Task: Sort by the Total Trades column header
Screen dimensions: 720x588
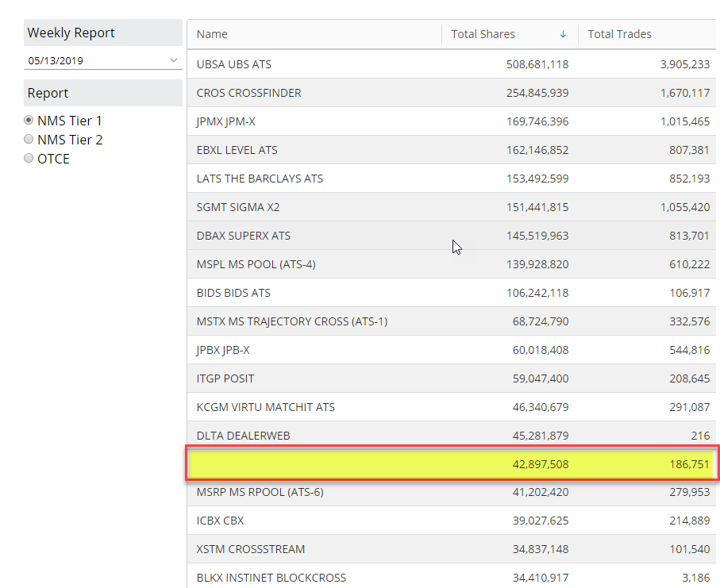Action: click(x=619, y=34)
